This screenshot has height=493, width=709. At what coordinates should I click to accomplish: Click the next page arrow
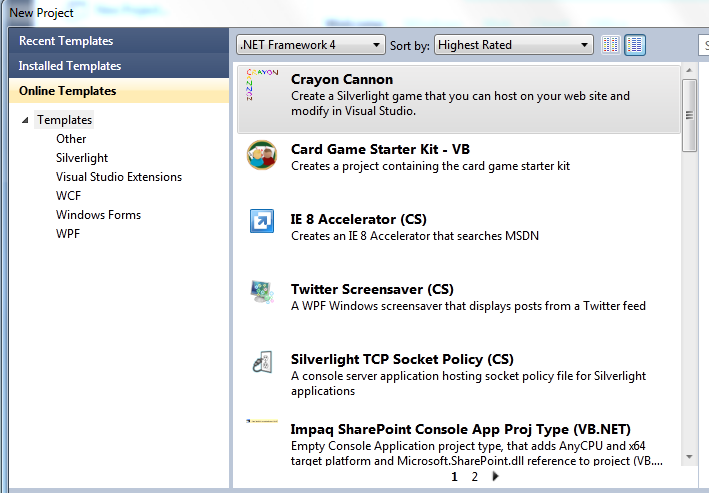coord(495,476)
